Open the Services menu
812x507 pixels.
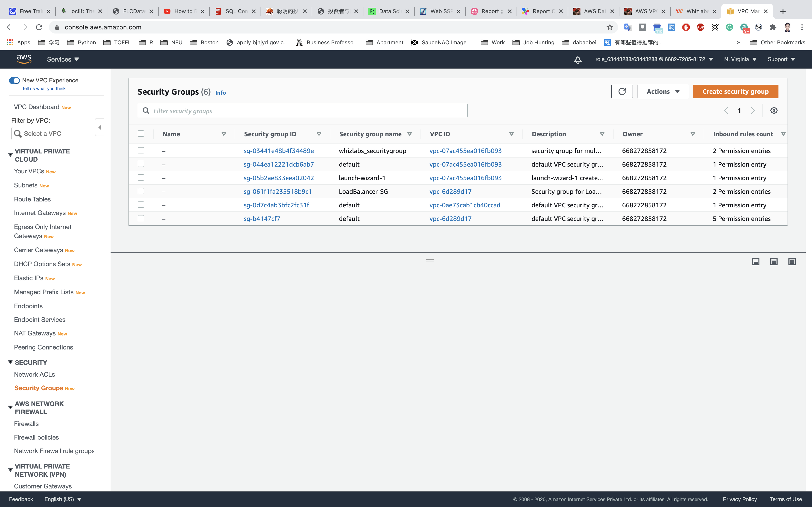[x=63, y=59]
